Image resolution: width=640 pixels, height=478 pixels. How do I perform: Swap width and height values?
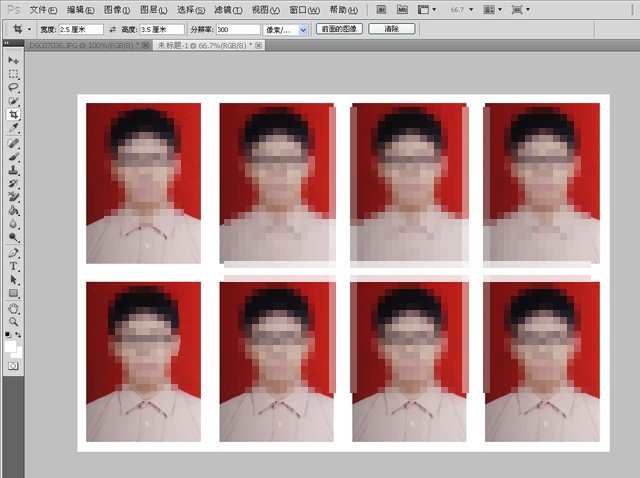[x=112, y=29]
